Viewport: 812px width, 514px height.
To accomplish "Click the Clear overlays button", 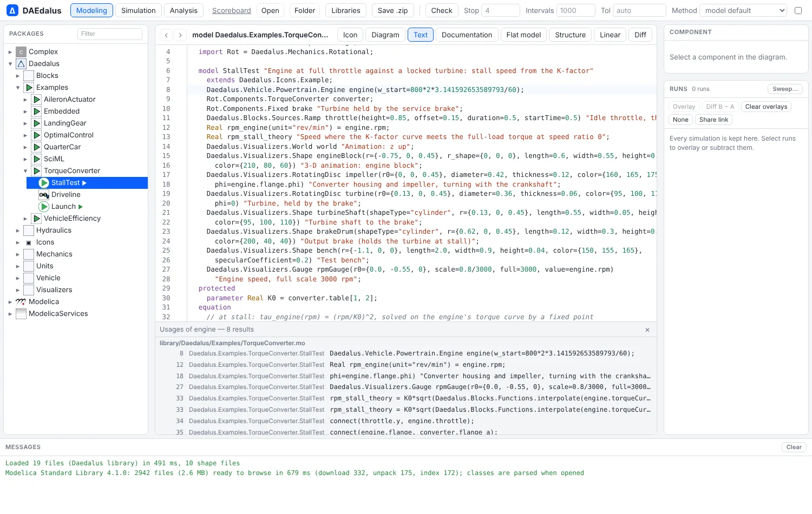I will click(x=766, y=107).
